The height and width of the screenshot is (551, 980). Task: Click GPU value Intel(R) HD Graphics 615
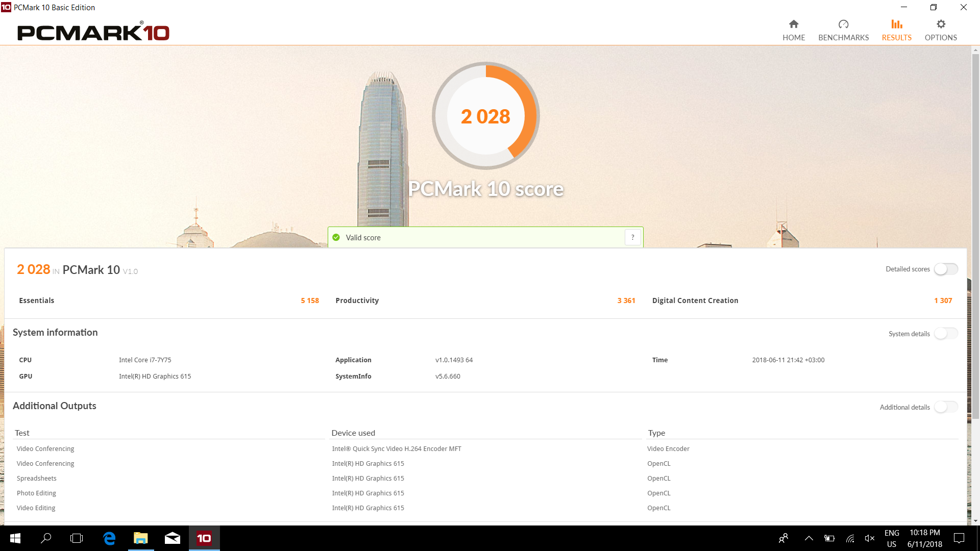pos(155,376)
